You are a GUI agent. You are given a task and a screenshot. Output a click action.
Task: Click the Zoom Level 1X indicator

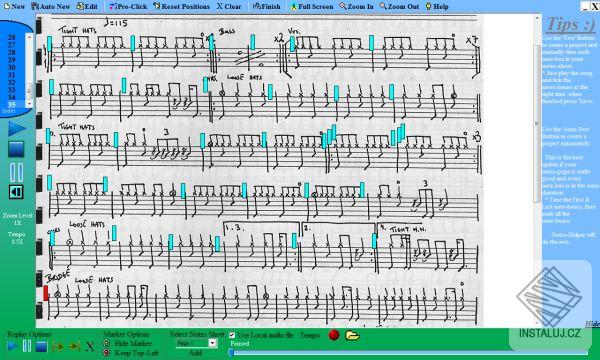[18, 219]
